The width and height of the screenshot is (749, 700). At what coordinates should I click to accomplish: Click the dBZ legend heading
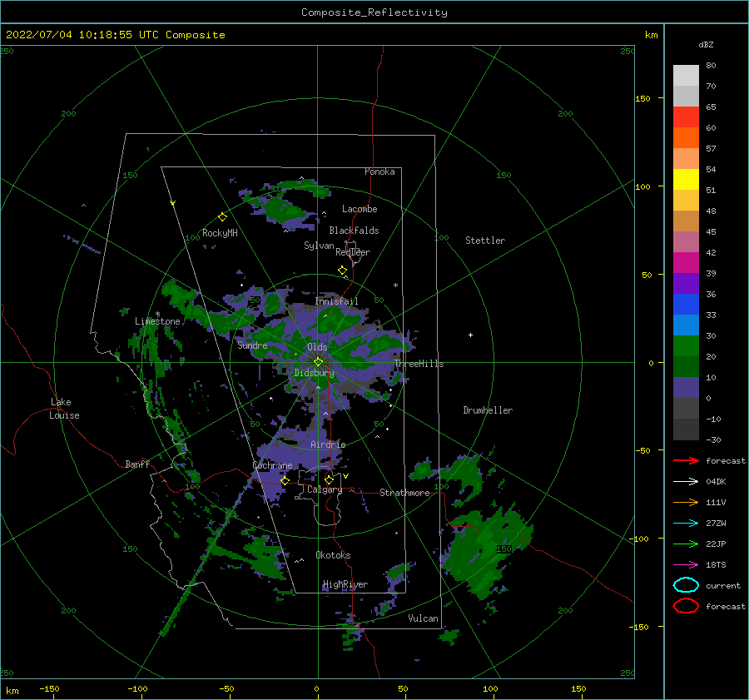[x=706, y=44]
